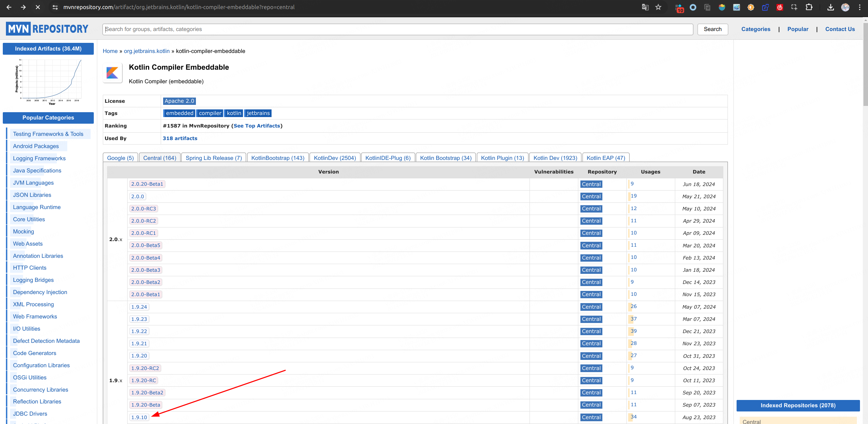868x424 pixels.
Task: Toggle the kotlin tag filter
Action: [234, 113]
